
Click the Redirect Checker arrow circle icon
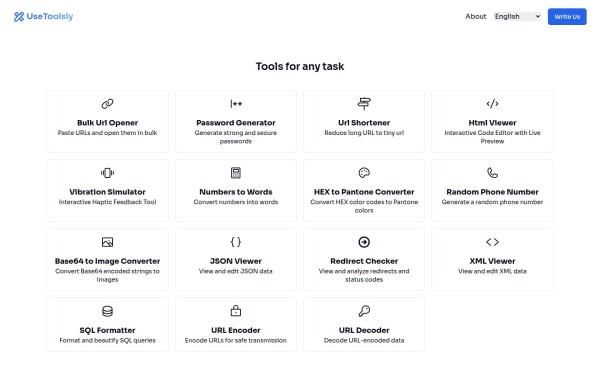coord(364,242)
